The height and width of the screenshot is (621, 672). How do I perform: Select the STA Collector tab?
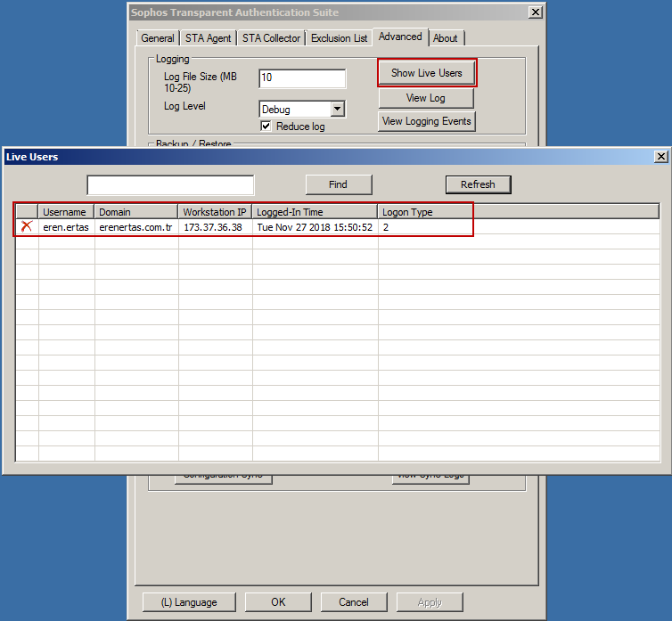coord(272,38)
